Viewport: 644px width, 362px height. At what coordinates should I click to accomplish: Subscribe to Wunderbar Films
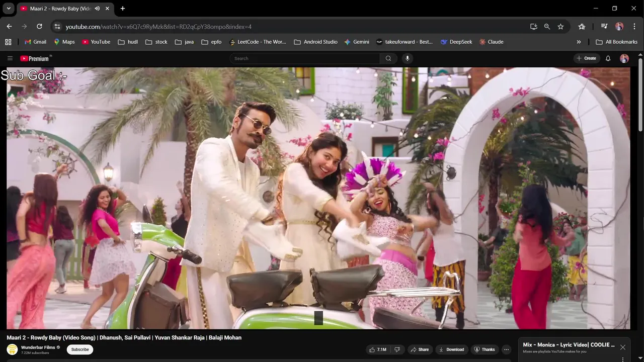80,349
